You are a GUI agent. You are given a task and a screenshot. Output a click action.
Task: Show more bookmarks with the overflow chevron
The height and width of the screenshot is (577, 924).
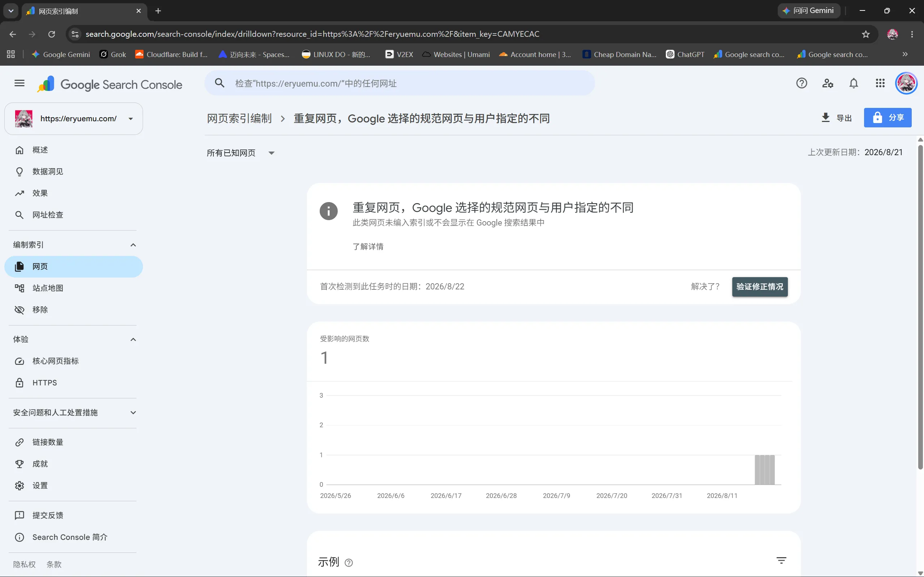(905, 54)
